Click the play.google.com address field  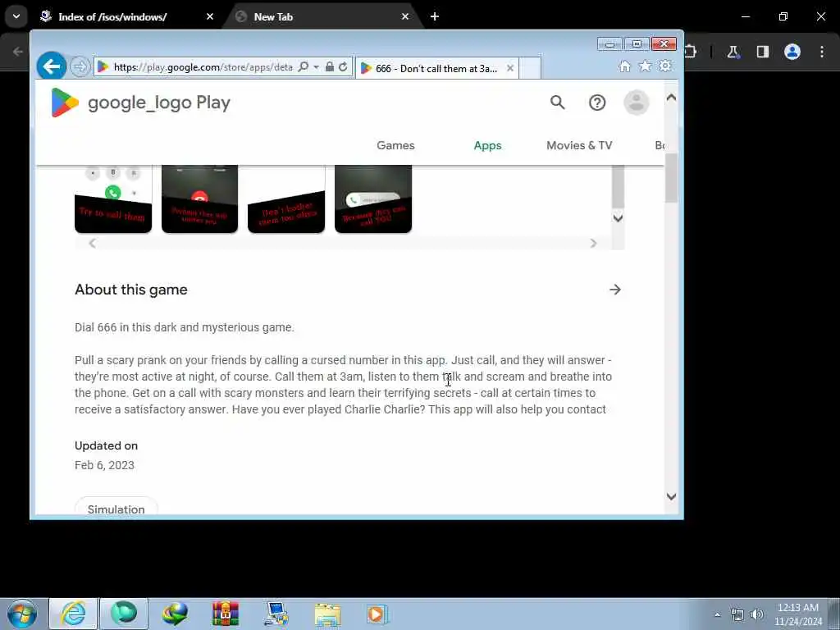pos(203,67)
